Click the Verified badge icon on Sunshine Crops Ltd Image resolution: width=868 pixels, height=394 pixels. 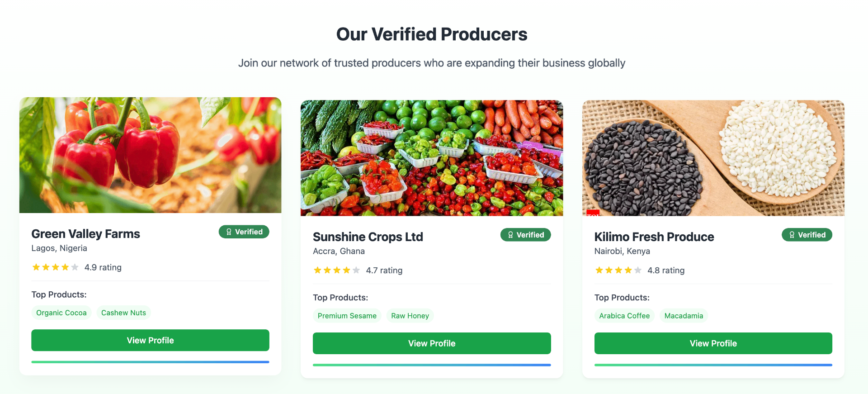[x=510, y=235]
